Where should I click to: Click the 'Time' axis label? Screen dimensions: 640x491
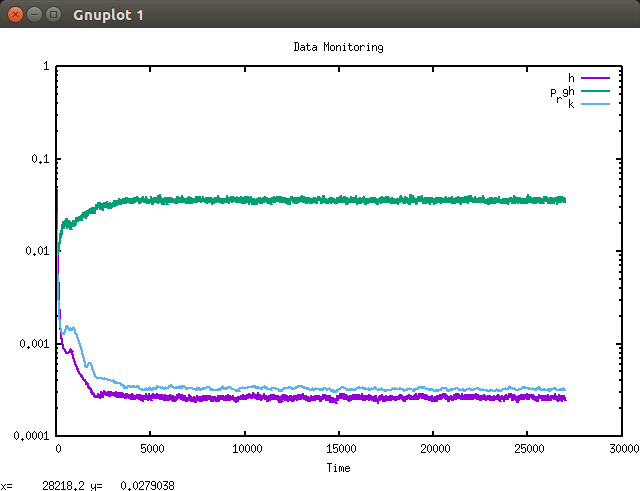(338, 468)
